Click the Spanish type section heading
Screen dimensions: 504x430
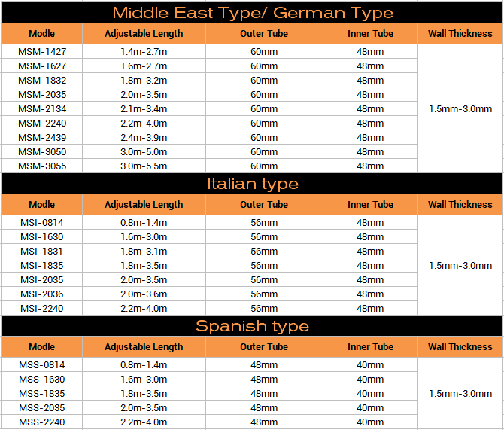[252, 326]
